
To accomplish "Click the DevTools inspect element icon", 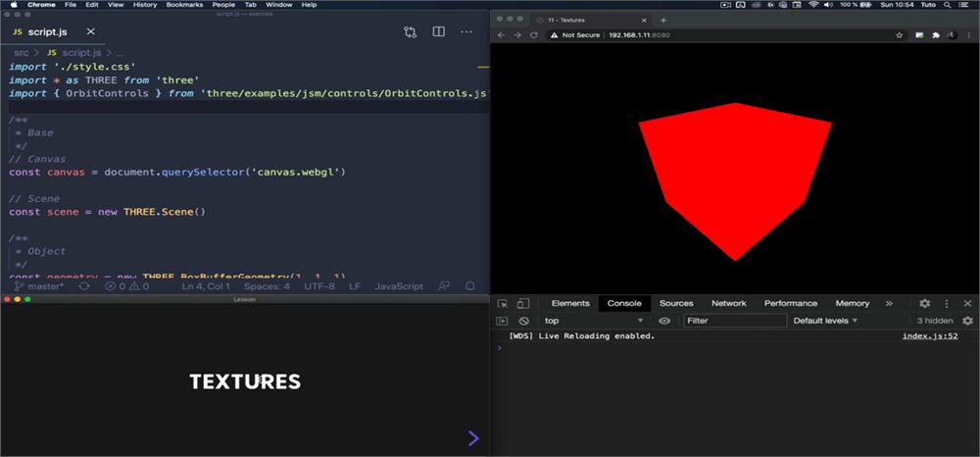I will pos(503,303).
